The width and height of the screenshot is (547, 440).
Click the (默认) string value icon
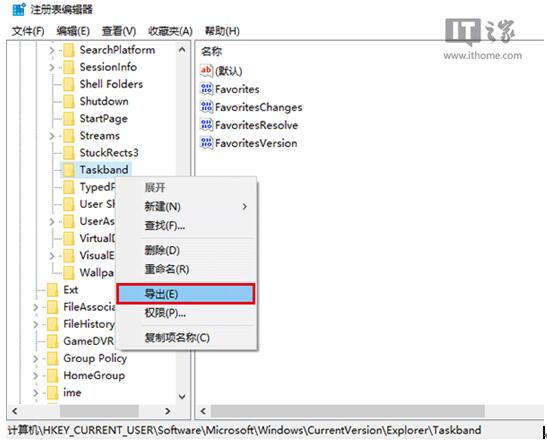click(206, 71)
